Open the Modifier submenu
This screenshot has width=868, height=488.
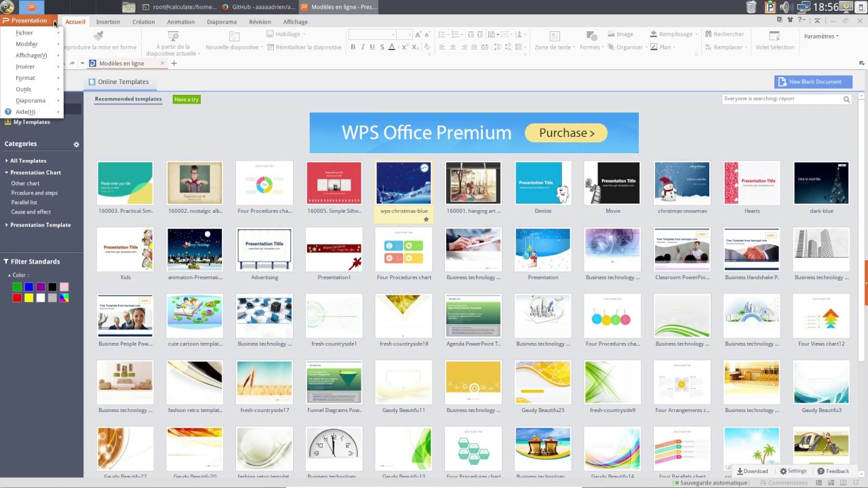coord(33,44)
